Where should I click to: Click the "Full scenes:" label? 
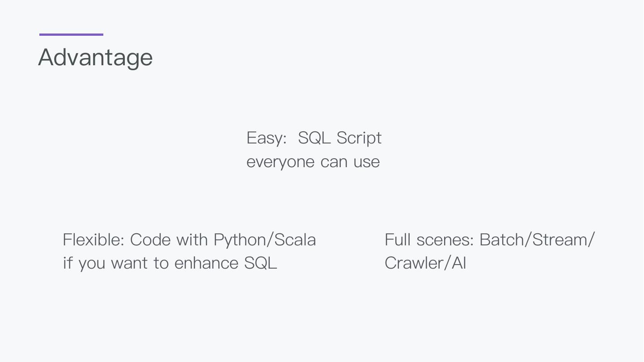point(429,240)
